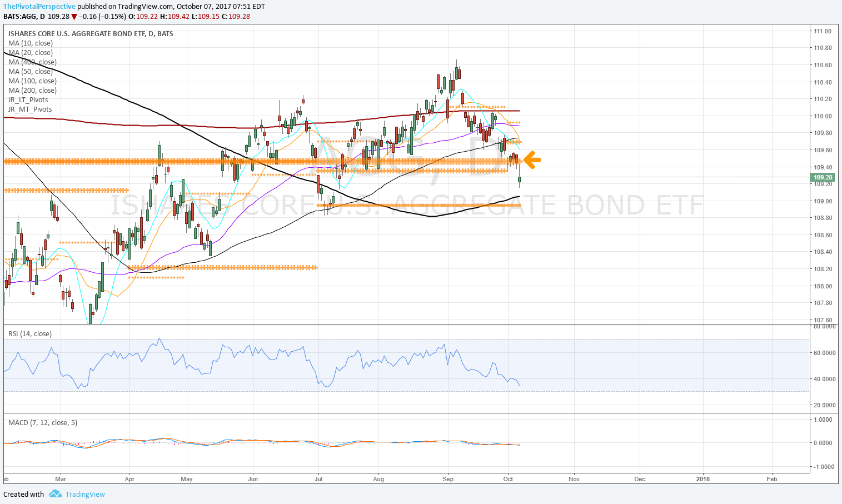Select the JR_MT_Pivots indicator label
The image size is (842, 504).
pyautogui.click(x=30, y=109)
